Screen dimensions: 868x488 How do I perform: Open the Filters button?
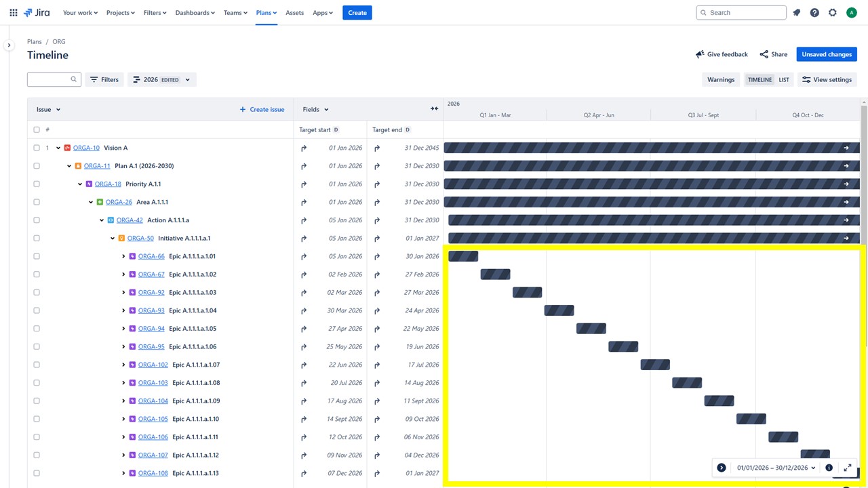104,79
